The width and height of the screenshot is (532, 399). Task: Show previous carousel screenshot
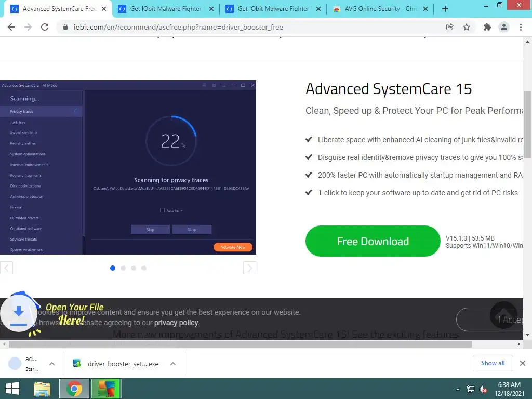6,268
